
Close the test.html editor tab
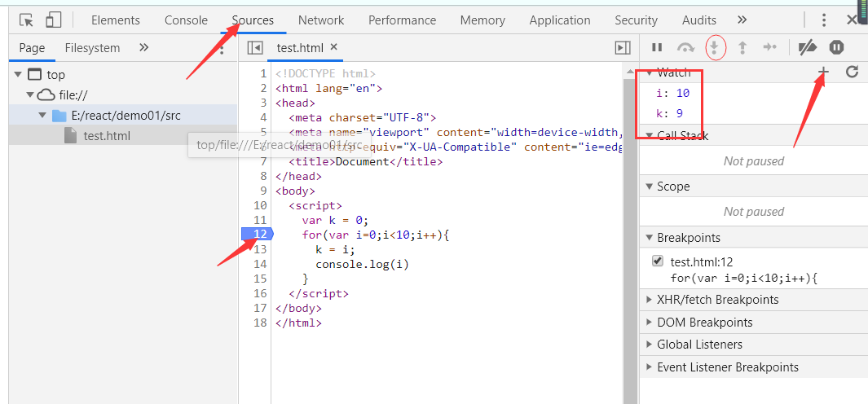coord(333,47)
